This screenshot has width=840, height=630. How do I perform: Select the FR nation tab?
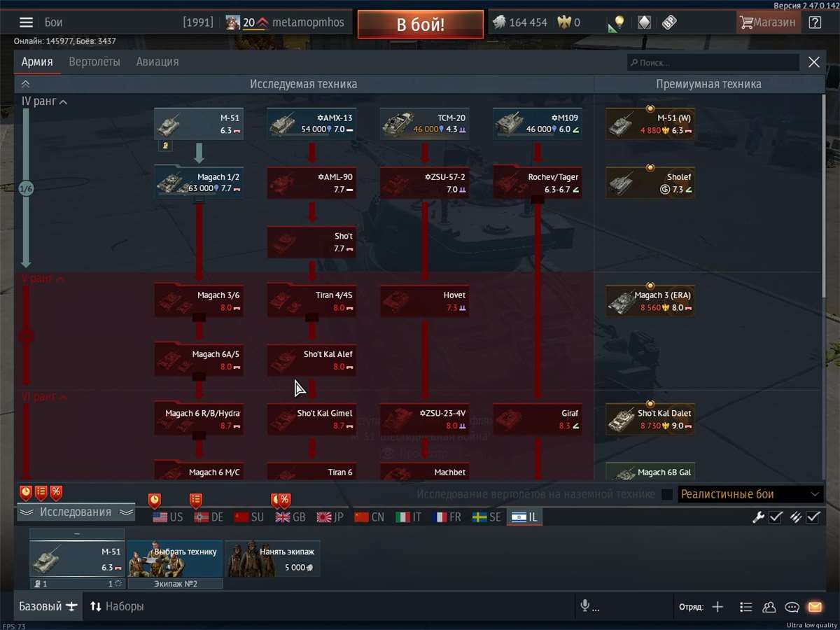[447, 517]
